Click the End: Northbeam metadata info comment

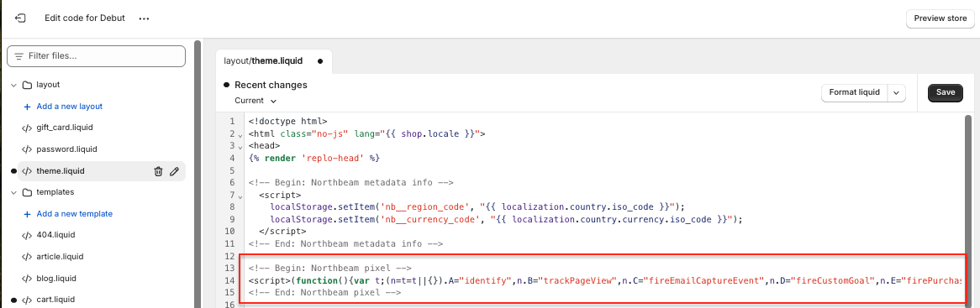pyautogui.click(x=345, y=244)
